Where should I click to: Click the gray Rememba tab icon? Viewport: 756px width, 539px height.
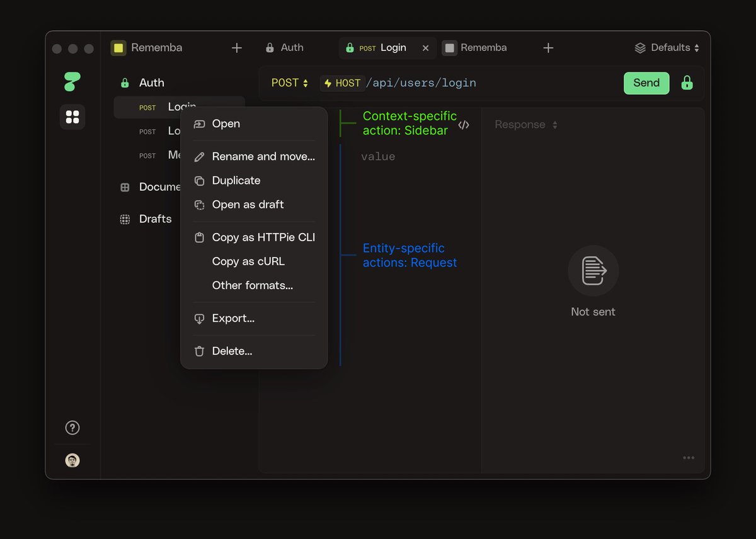(x=449, y=48)
